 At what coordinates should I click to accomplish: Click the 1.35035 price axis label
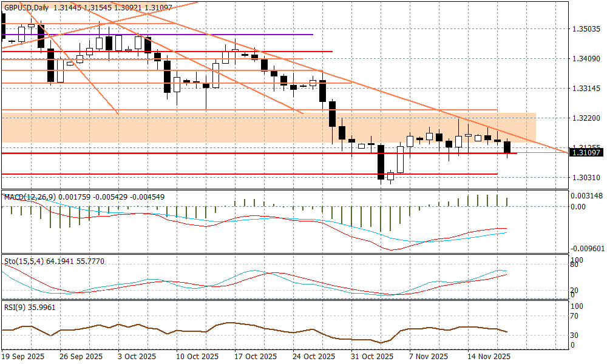(x=586, y=29)
